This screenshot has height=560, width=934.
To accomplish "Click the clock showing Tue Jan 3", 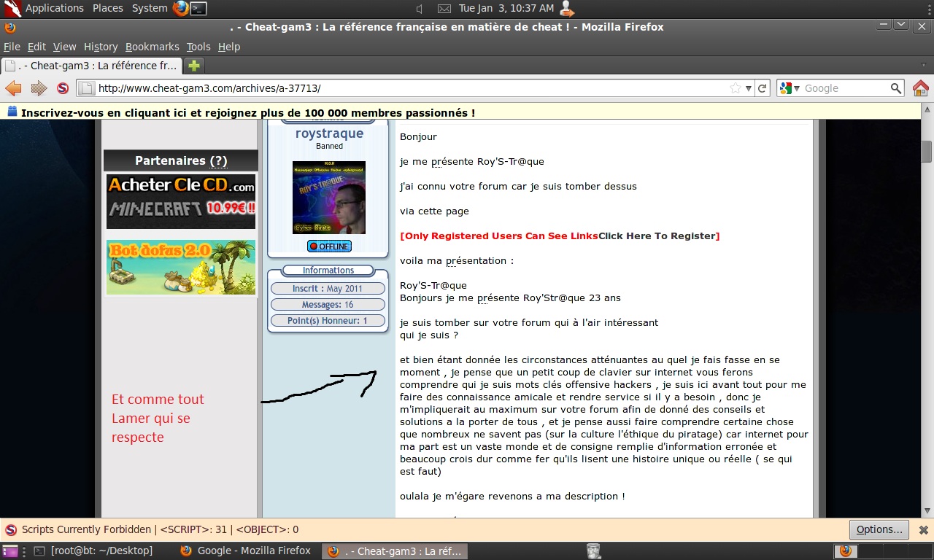I will pyautogui.click(x=506, y=9).
